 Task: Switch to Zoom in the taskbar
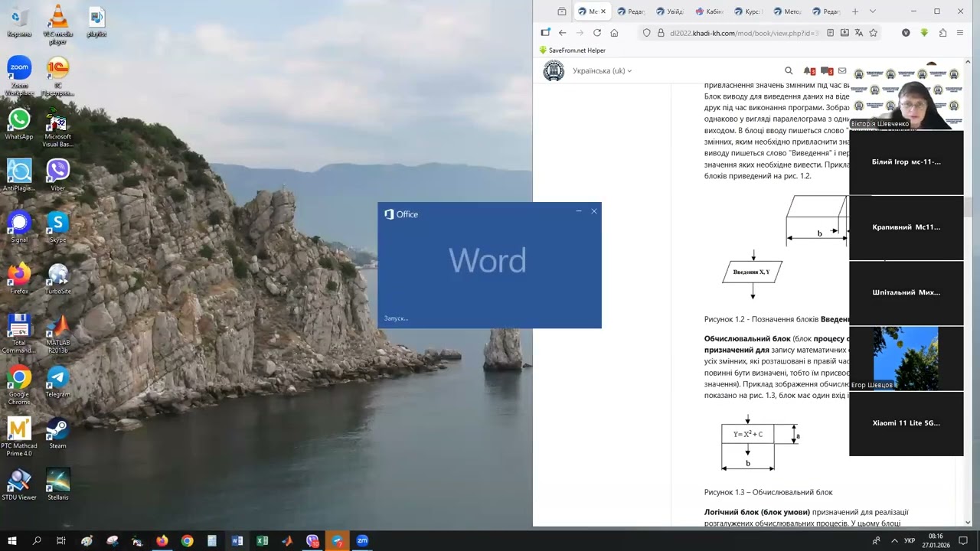pyautogui.click(x=362, y=540)
